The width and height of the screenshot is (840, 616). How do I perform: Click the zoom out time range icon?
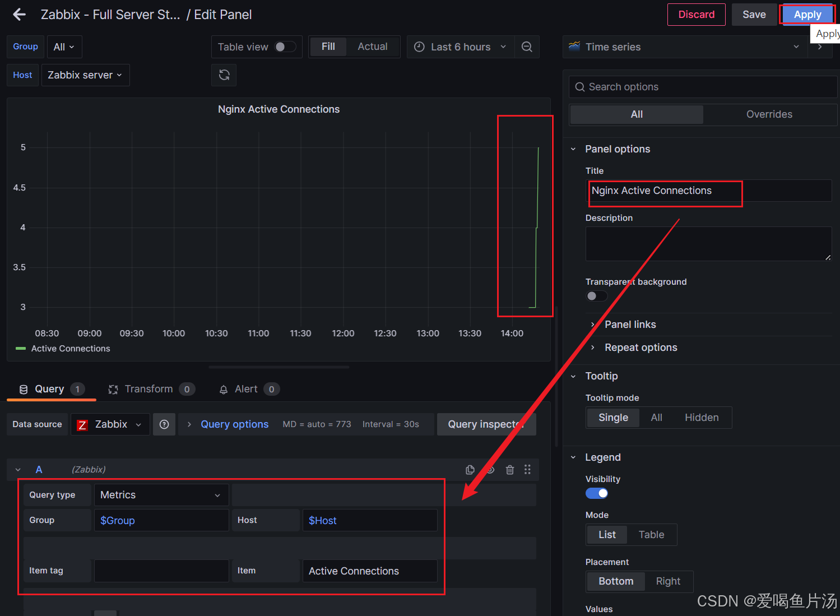pyautogui.click(x=527, y=47)
